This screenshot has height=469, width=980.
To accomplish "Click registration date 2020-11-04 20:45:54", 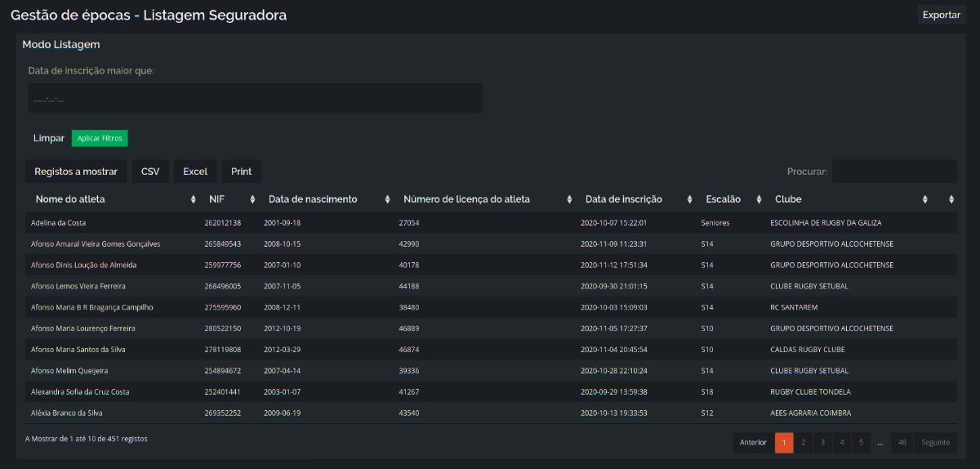I will (x=613, y=350).
